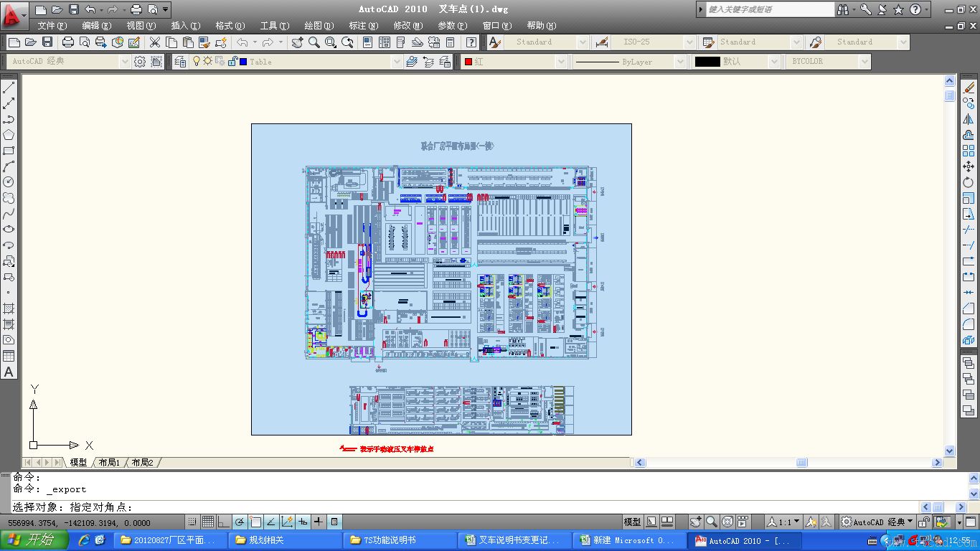Select the Trim modify tool
This screenshot has height=551, width=980.
click(x=969, y=230)
